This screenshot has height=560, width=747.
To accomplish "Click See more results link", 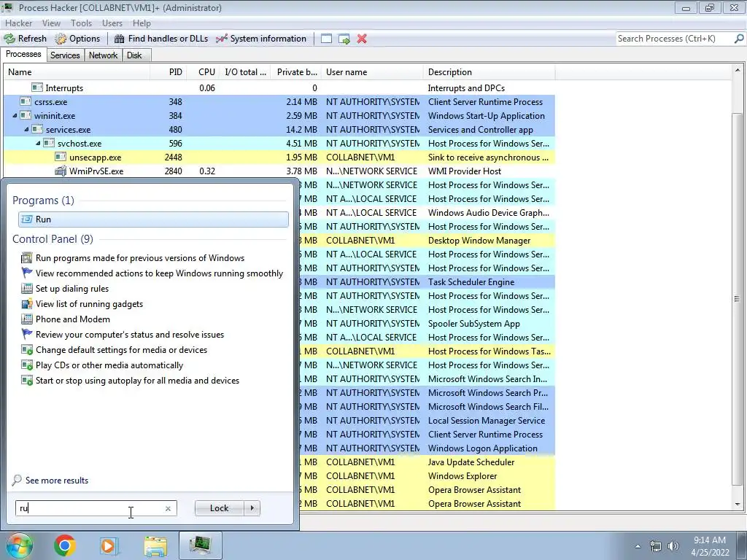I will (x=57, y=481).
